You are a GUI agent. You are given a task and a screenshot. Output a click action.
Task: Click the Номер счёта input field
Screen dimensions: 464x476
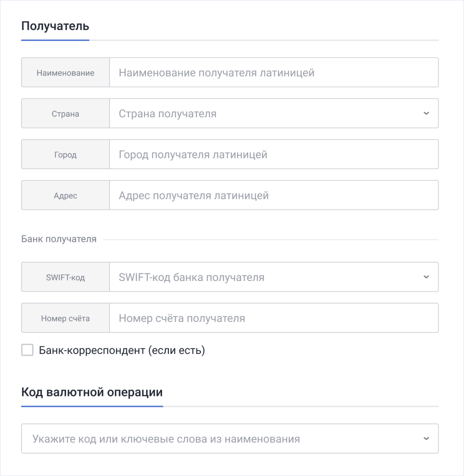pyautogui.click(x=273, y=318)
